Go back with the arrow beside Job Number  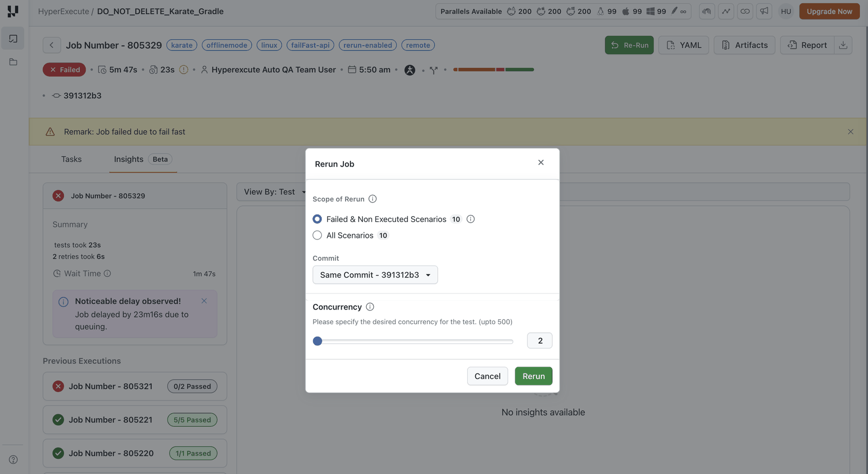52,45
